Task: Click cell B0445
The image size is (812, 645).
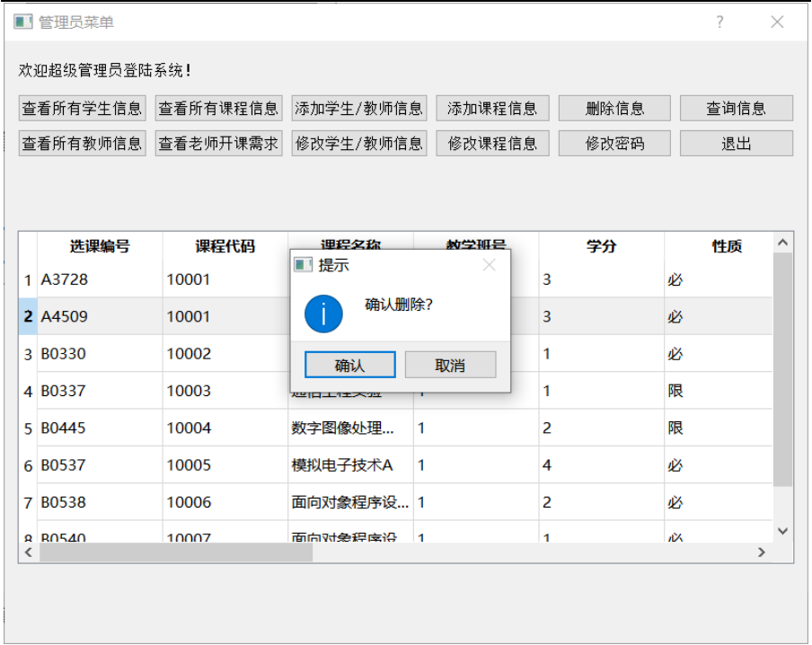Action: pyautogui.click(x=100, y=429)
